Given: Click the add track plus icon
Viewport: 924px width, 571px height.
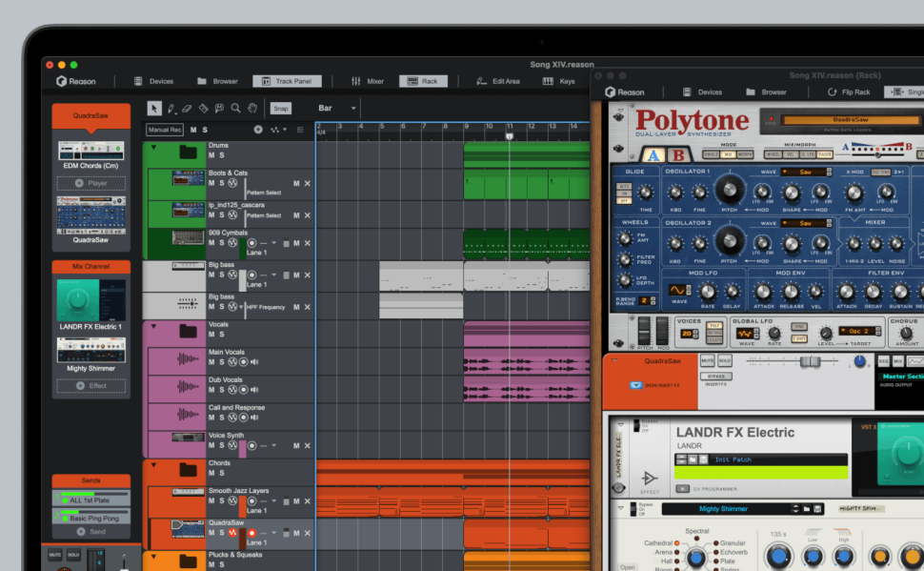Looking at the screenshot, I should (258, 130).
